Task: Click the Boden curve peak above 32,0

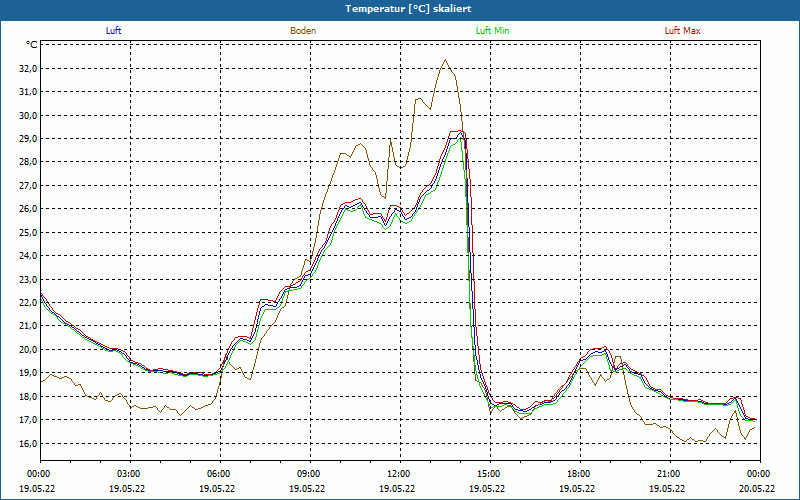Action: click(445, 60)
